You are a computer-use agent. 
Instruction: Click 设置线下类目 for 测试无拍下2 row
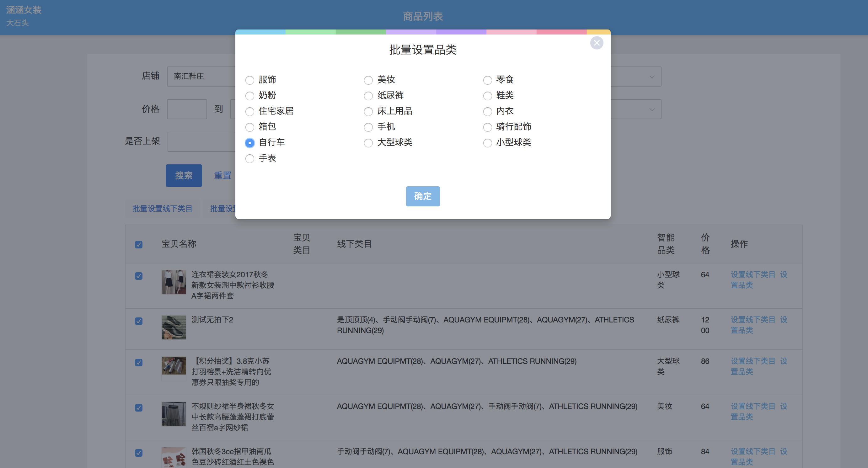(753, 320)
